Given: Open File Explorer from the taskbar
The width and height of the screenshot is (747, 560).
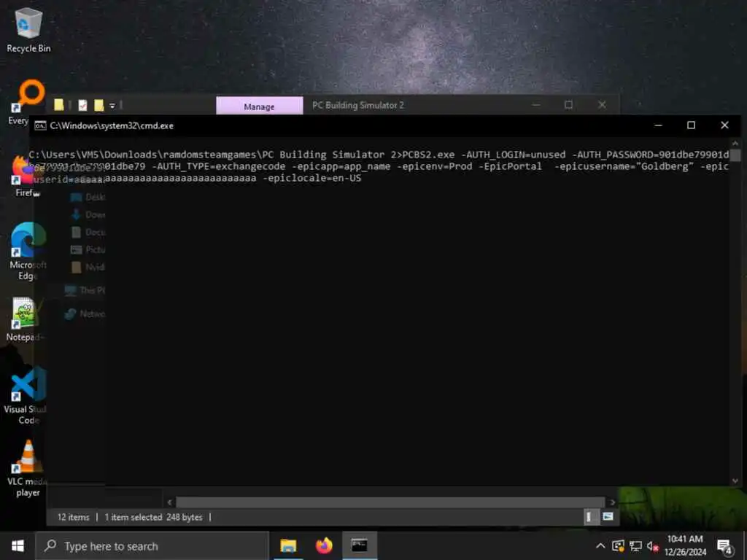Looking at the screenshot, I should click(288, 545).
